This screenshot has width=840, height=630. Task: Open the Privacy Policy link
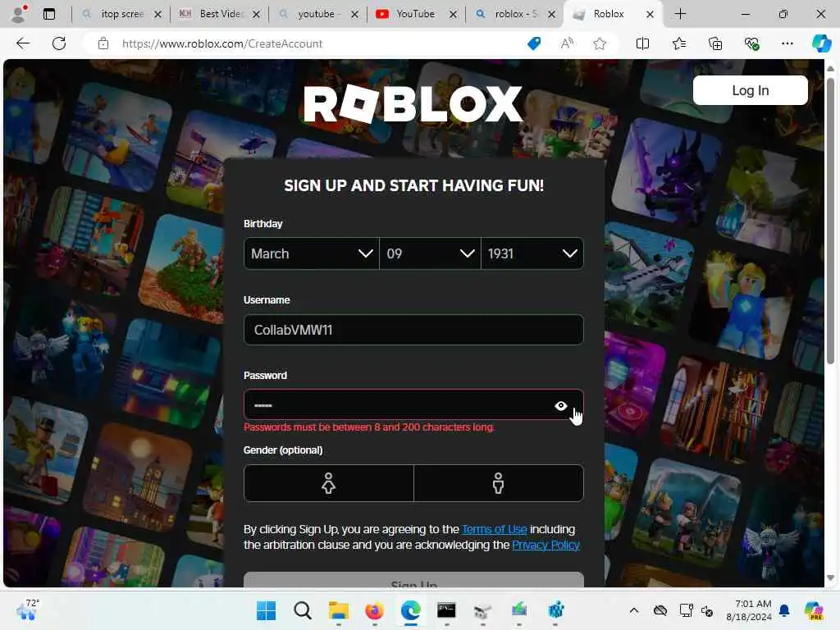[546, 545]
